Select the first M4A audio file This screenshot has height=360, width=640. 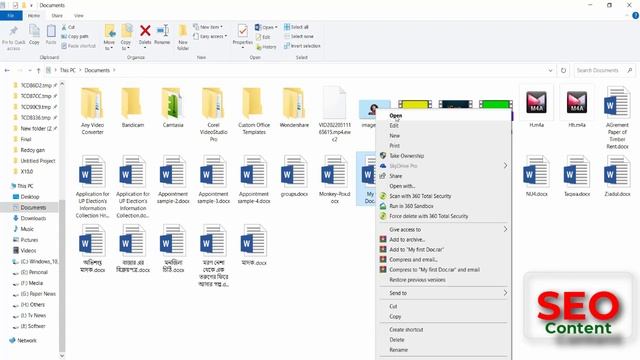[536, 106]
